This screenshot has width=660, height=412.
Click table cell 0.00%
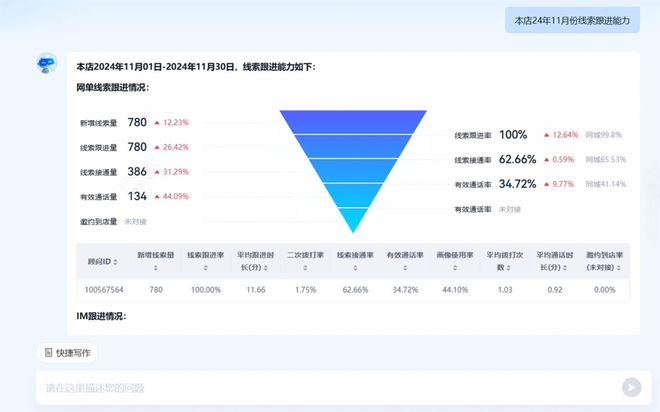[604, 290]
